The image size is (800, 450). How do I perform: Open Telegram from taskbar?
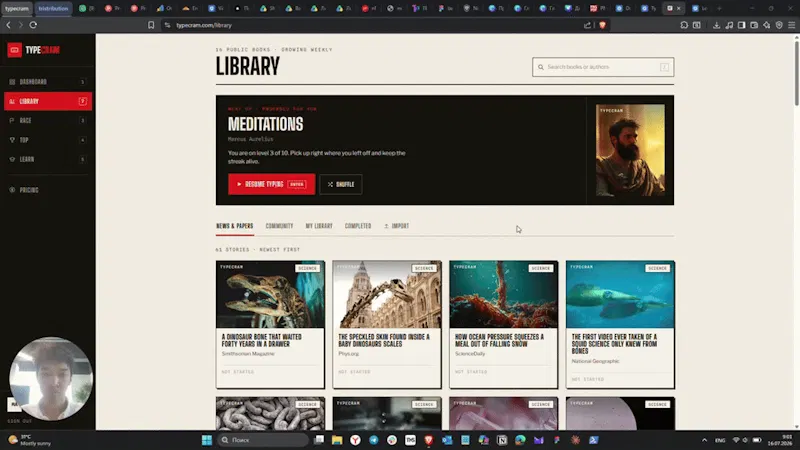pos(373,440)
